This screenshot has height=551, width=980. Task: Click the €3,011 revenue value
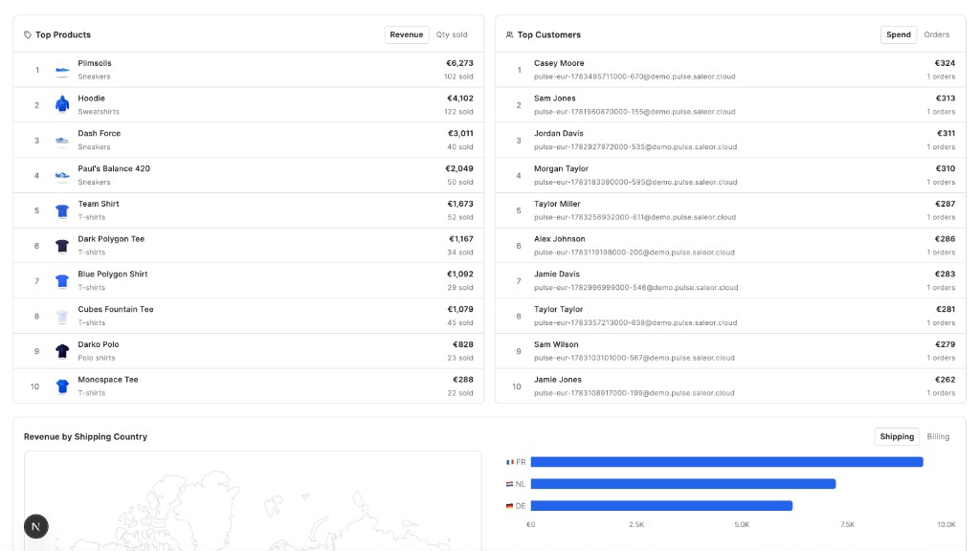(460, 134)
